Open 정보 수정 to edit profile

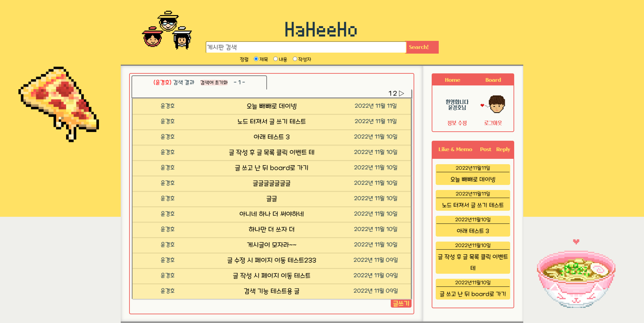(x=457, y=123)
